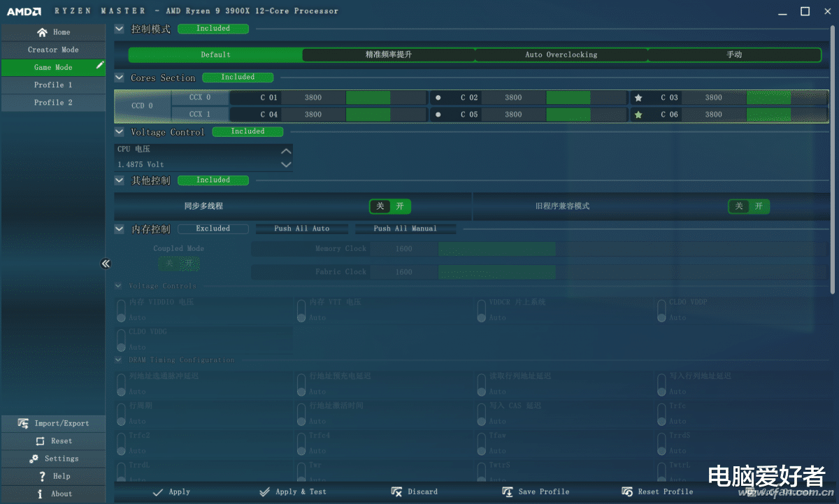
Task: Click the green star on core C 06
Action: click(x=638, y=115)
